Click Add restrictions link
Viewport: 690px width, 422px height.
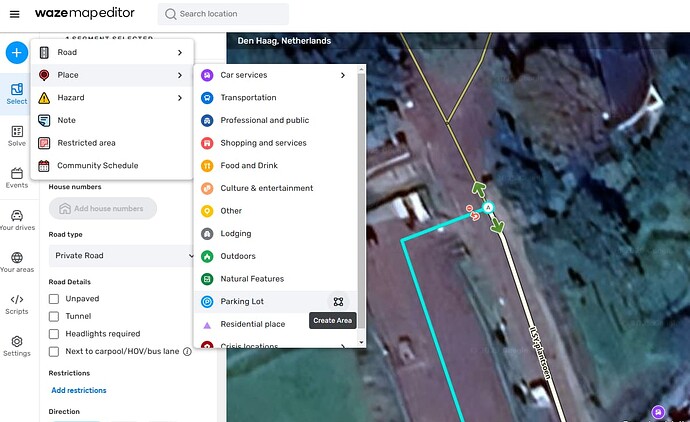click(79, 390)
